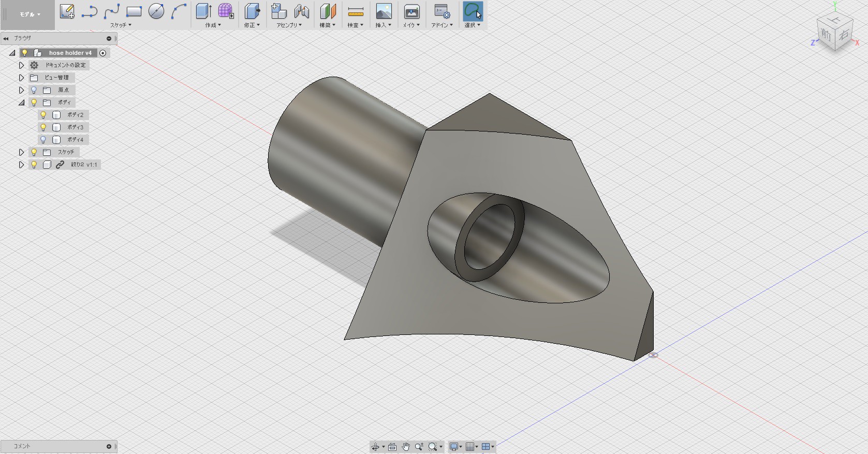Toggle visibility bulb of hose holder v4
Image resolution: width=868 pixels, height=454 pixels.
click(24, 53)
